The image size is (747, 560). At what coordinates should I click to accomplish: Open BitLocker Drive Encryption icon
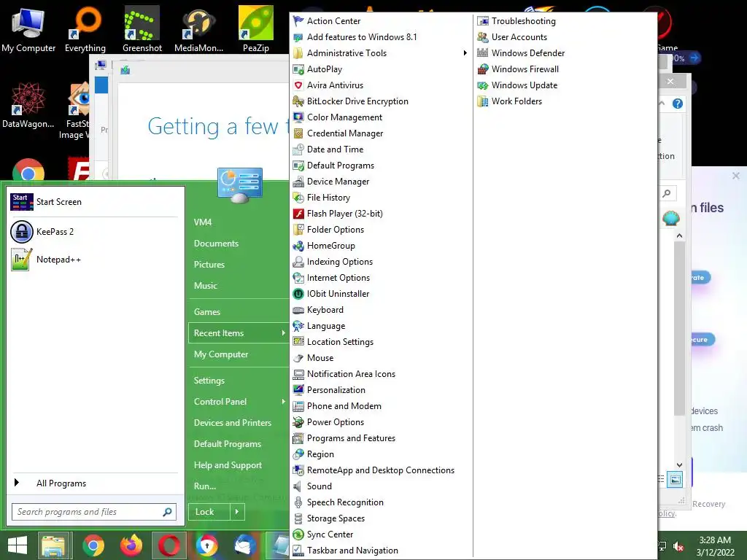click(298, 101)
